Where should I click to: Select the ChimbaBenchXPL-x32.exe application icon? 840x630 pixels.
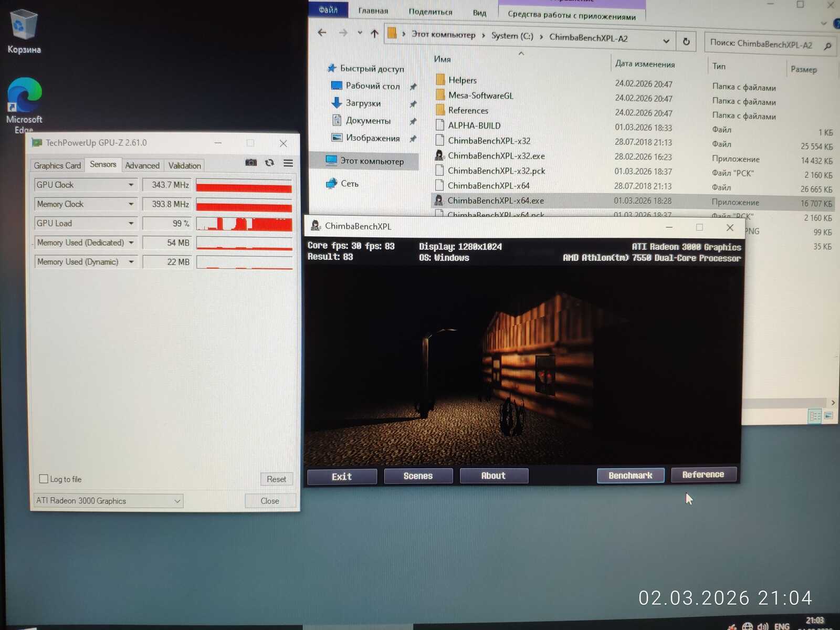point(440,155)
